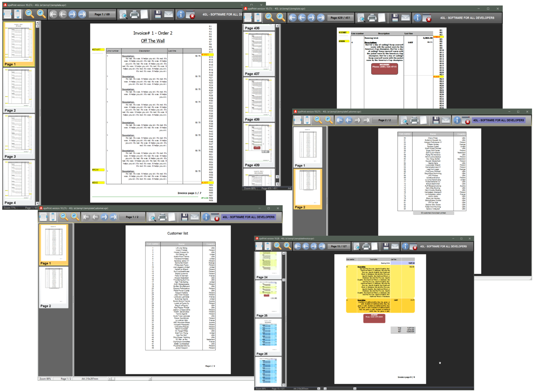Image resolution: width=534 pixels, height=392 pixels.
Task: Zoom out in the Page 15 / 127 window
Action: click(278, 246)
